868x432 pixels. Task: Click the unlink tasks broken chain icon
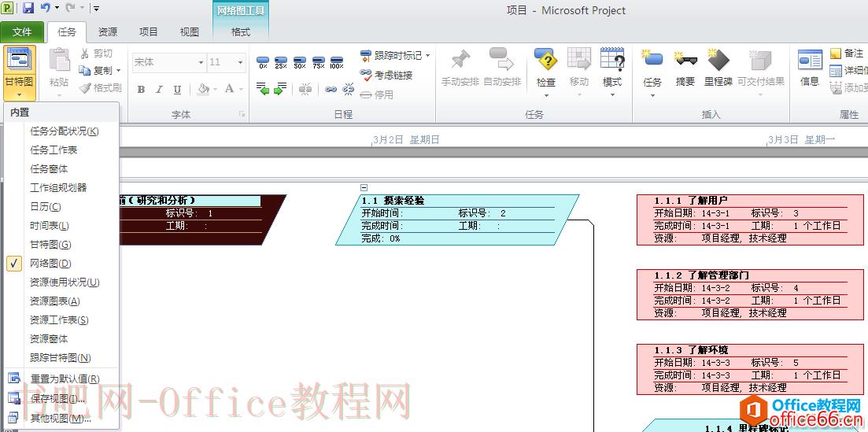(348, 89)
